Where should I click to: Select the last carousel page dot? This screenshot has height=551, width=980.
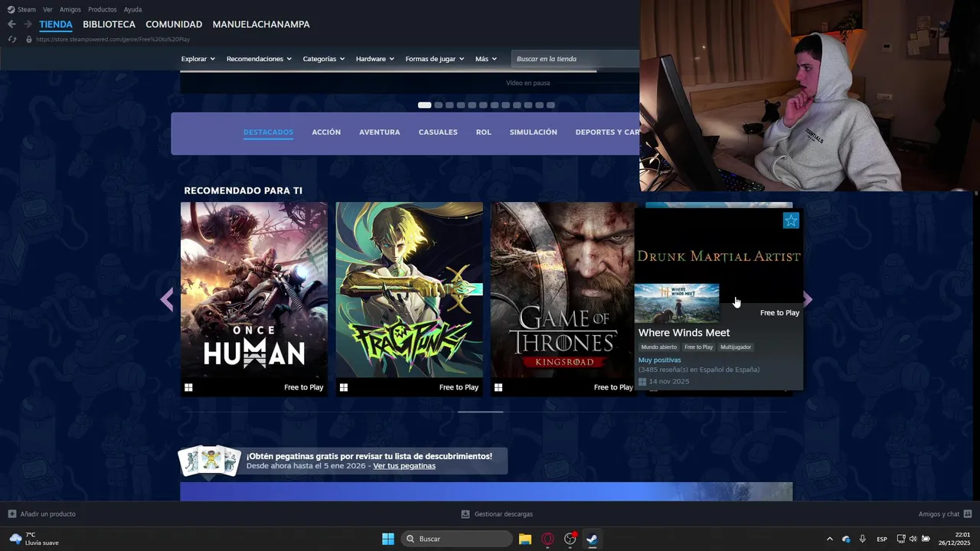(550, 105)
